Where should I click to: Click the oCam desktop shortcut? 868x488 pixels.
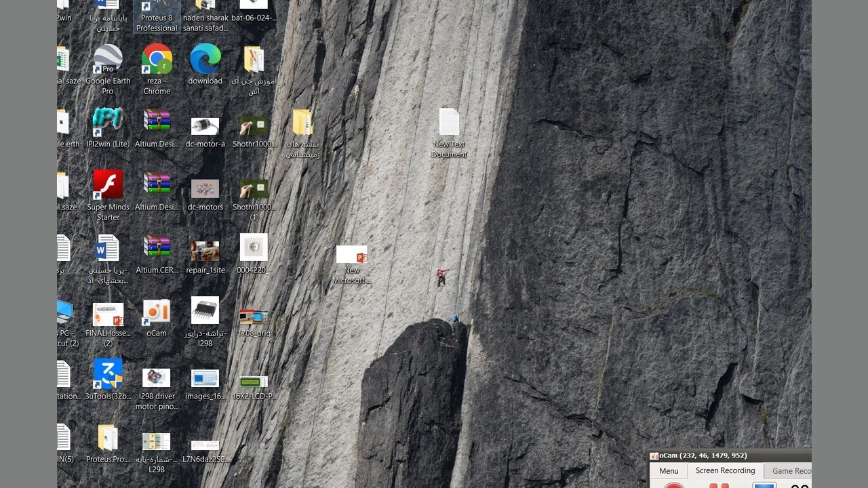[x=157, y=317]
